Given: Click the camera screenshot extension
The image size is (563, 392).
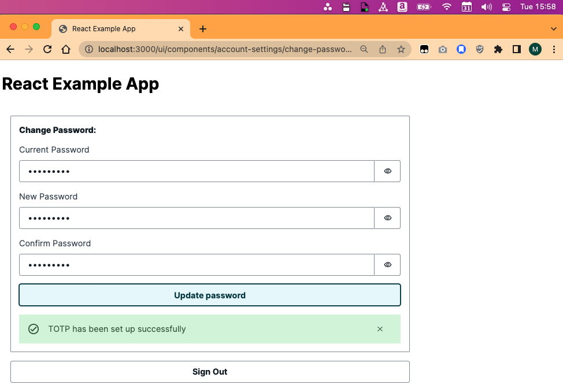Looking at the screenshot, I should (443, 49).
